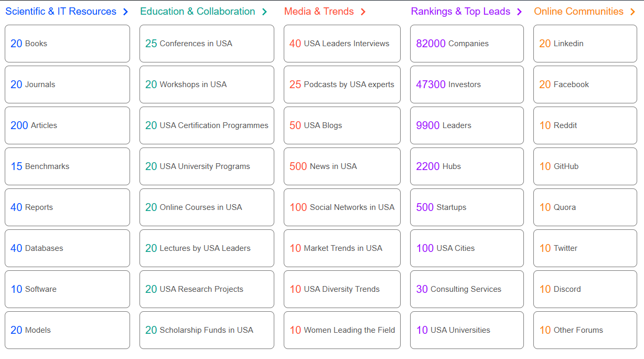
Task: Select the 200 Articles card
Action: 67,125
